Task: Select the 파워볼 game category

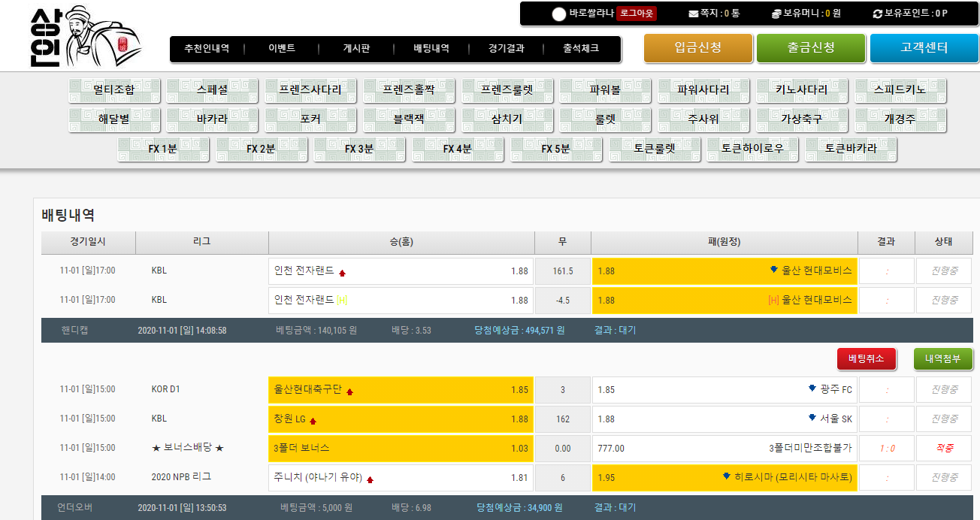Action: [x=605, y=90]
